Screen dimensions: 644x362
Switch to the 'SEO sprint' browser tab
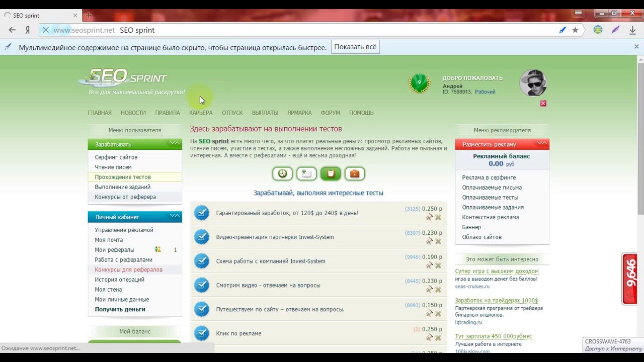40,16
